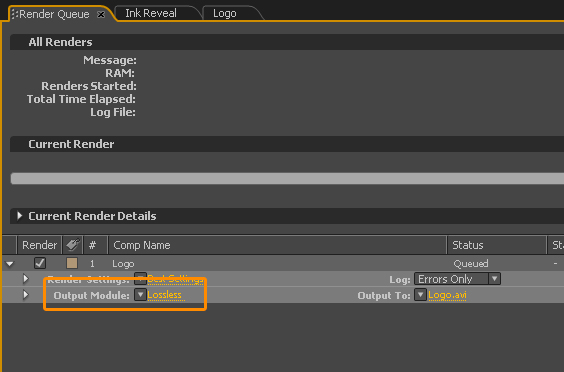Collapse the Logo render item
Image resolution: width=564 pixels, height=372 pixels.
[x=10, y=264]
